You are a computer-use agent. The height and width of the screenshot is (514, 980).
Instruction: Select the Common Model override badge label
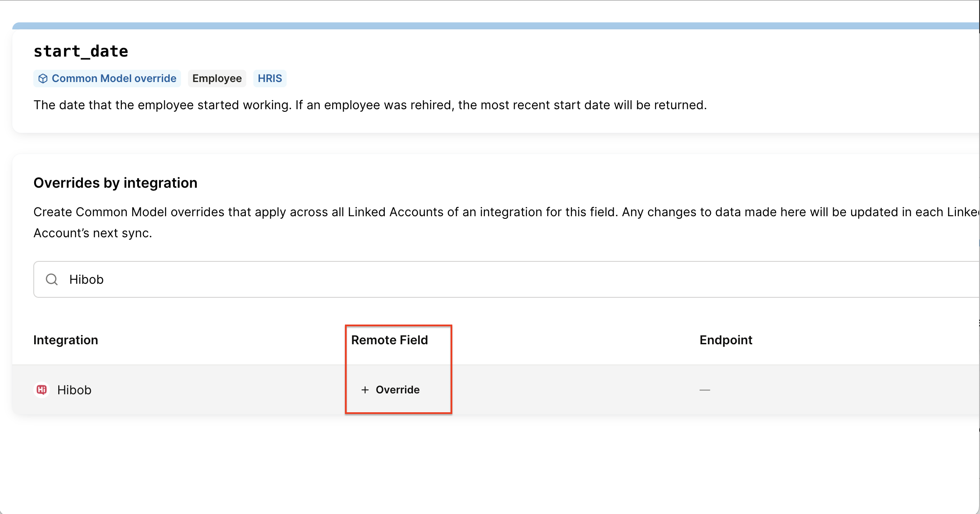tap(114, 79)
